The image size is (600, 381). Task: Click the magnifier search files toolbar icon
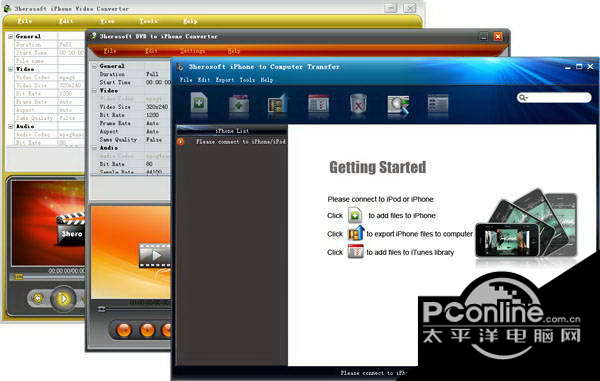coord(398,104)
